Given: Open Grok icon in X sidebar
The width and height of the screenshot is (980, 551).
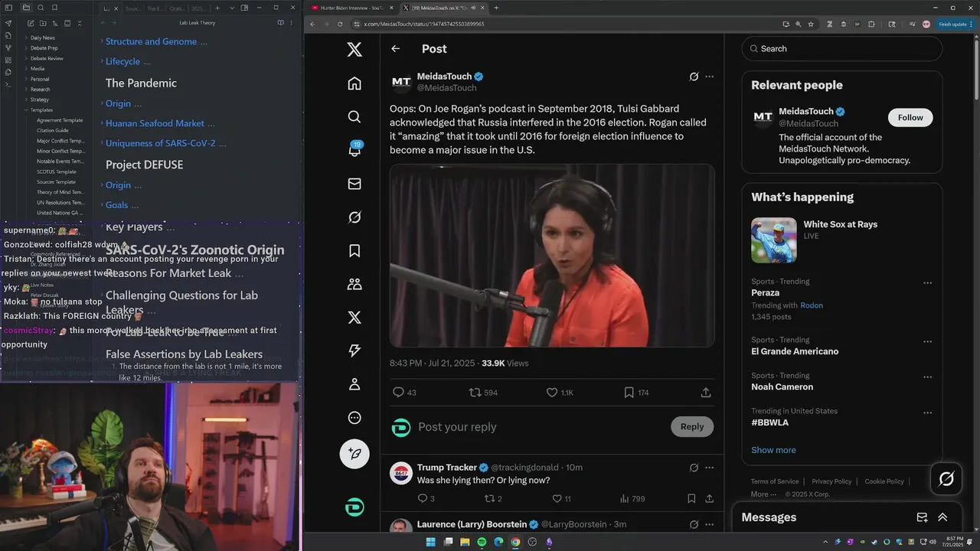Looking at the screenshot, I should (354, 217).
